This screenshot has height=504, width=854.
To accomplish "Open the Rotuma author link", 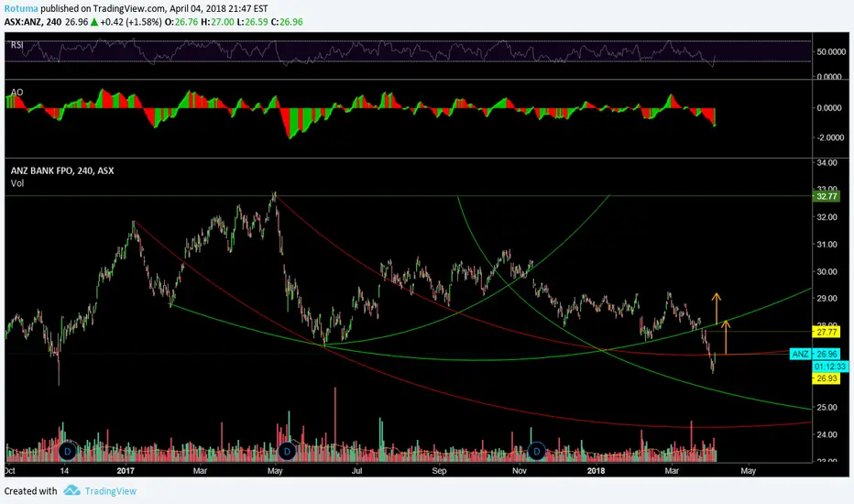I will [21, 9].
